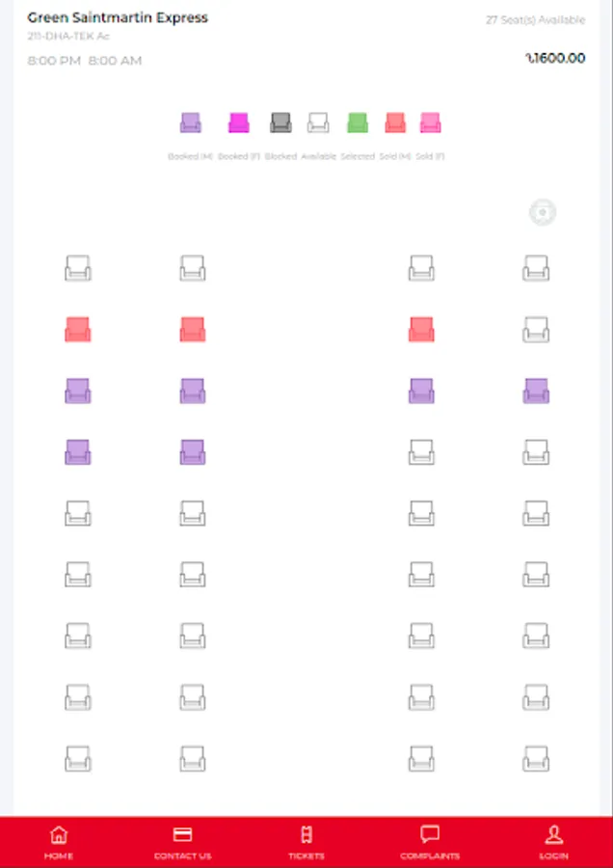This screenshot has width=613, height=868.
Task: Go to Home in bottom navigation
Action: [x=59, y=841]
